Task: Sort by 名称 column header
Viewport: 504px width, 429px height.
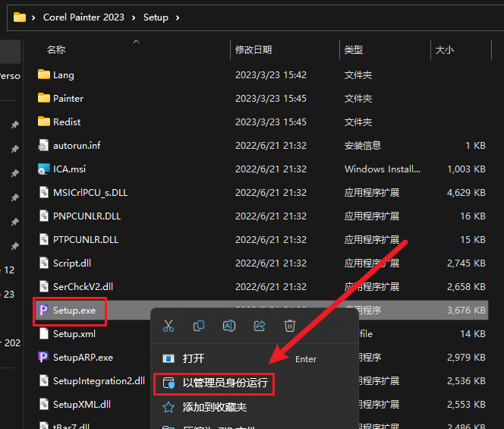Action: pos(56,50)
